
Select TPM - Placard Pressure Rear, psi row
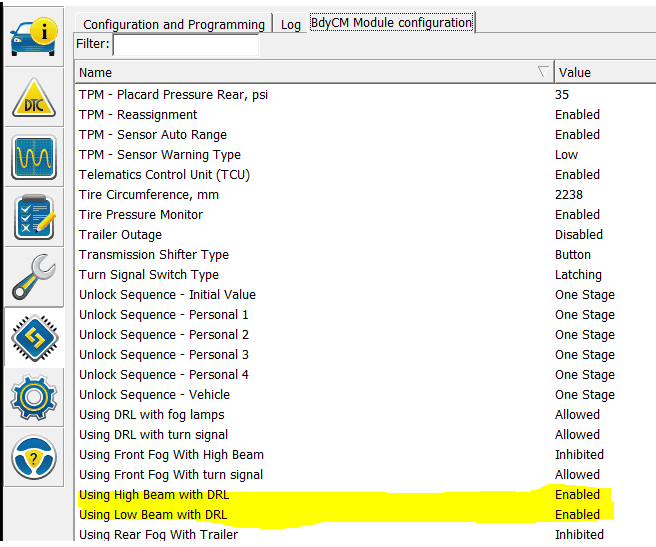click(x=365, y=95)
